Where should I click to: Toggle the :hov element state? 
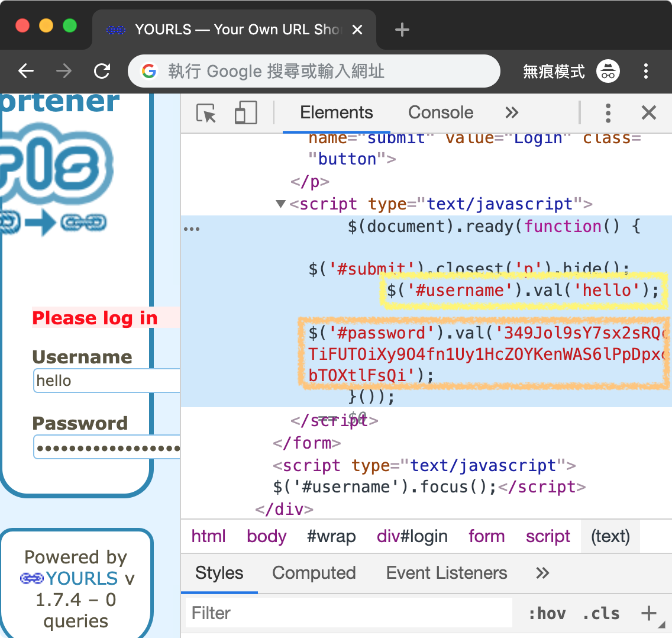tap(547, 614)
